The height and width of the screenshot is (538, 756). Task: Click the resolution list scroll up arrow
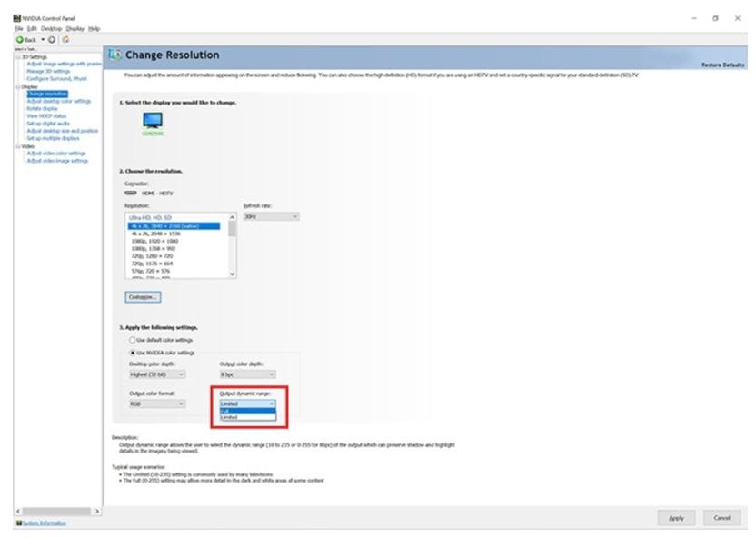[232, 217]
